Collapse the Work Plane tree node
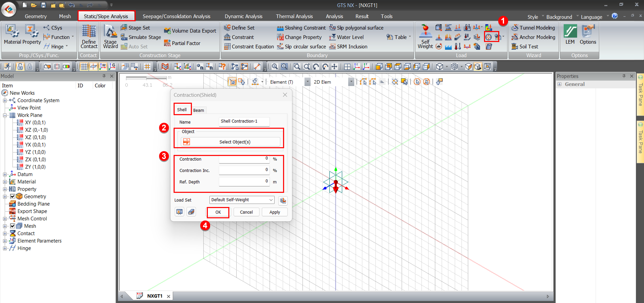The image size is (644, 303). click(5, 115)
